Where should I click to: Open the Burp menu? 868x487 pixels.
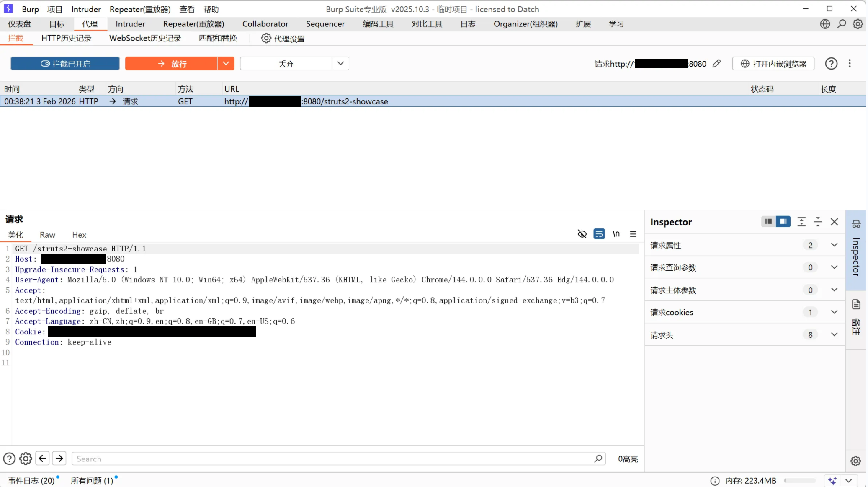[30, 9]
